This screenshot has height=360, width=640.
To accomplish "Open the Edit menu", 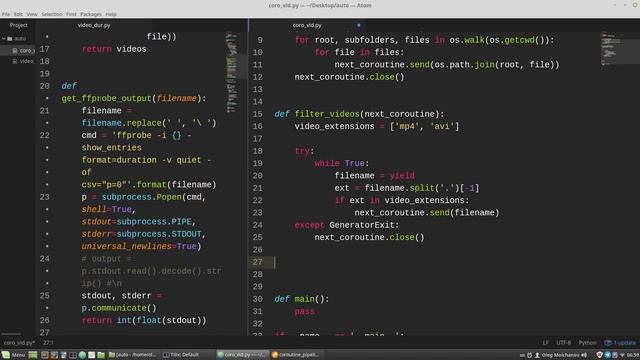I will (18, 14).
